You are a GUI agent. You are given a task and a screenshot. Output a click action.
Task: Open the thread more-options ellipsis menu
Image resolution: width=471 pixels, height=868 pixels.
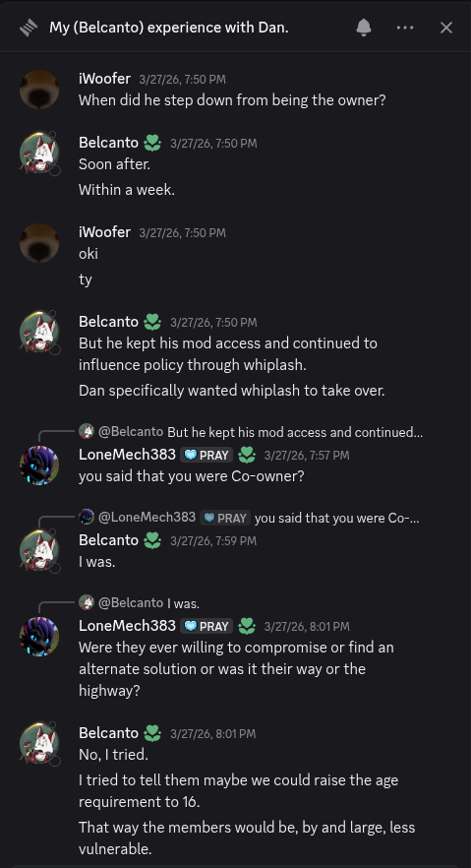point(405,28)
